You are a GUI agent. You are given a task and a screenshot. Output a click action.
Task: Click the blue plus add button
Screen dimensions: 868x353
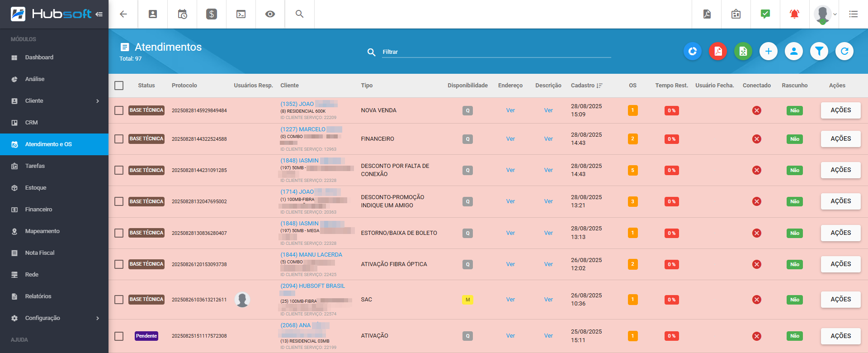coord(768,52)
